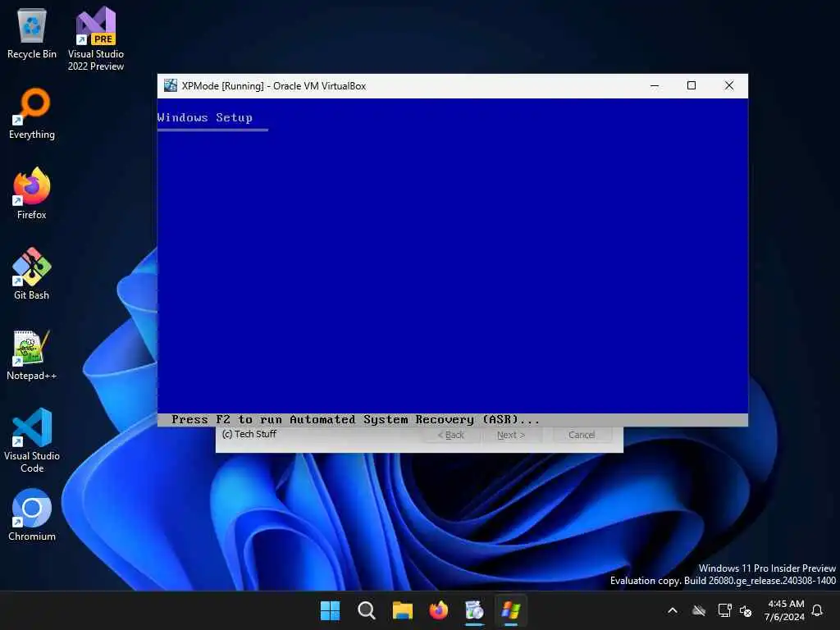Click the muted volume tray icon

tap(746, 610)
